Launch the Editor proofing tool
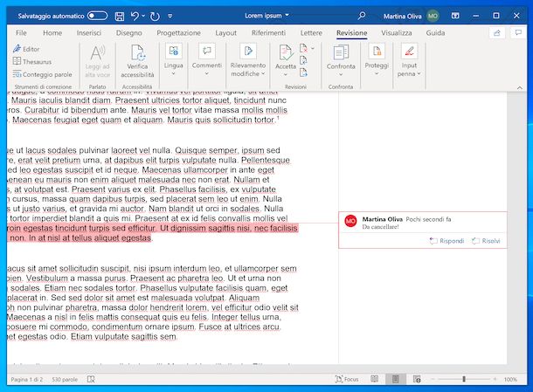Viewport: 533px width, 392px height. 26,49
